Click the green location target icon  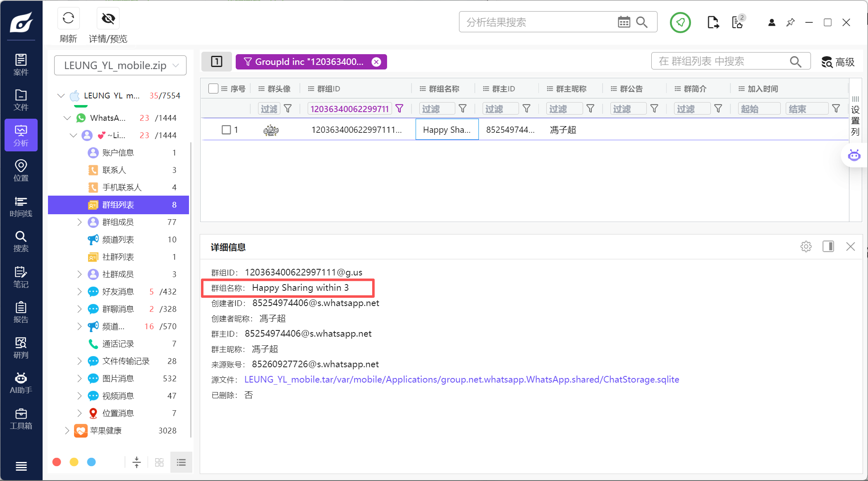680,22
